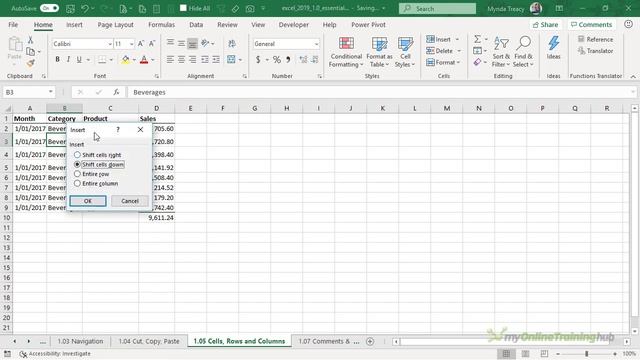Open 1.04 Cut, Copy, Paste sheet
Image resolution: width=640 pixels, height=360 pixels.
[149, 341]
